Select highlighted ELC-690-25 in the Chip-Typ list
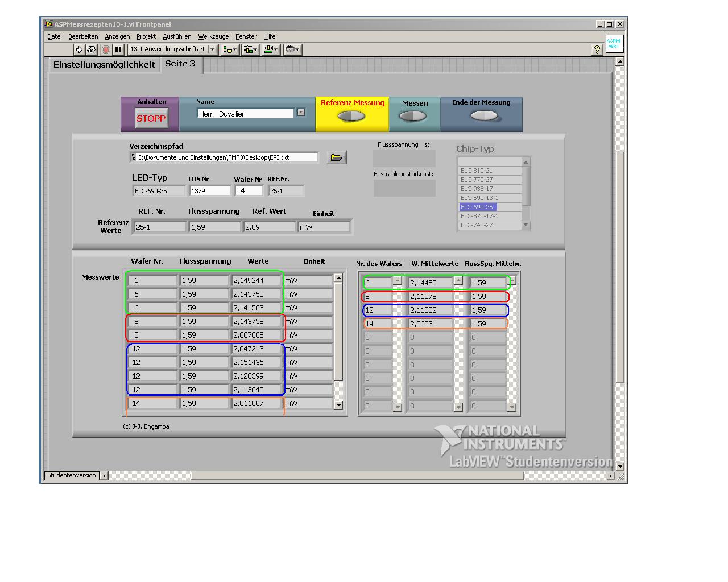Viewport: 728px width, 582px height. (x=490, y=207)
